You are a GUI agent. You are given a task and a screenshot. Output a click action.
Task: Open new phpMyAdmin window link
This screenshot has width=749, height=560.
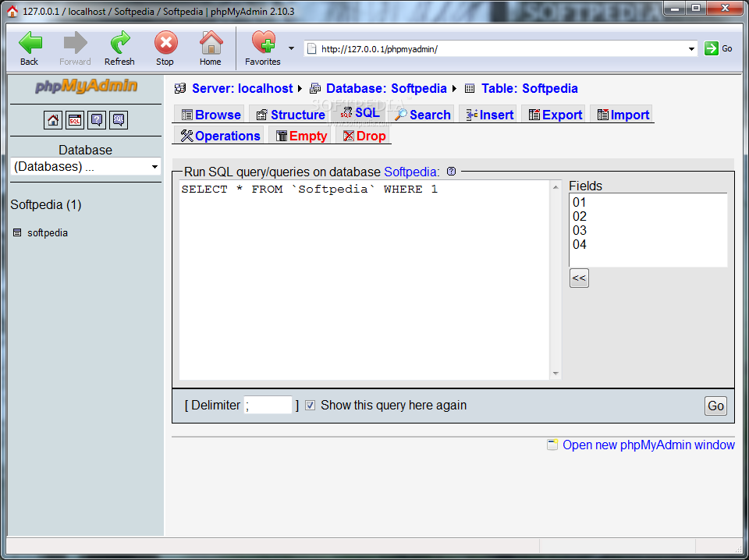(x=648, y=445)
